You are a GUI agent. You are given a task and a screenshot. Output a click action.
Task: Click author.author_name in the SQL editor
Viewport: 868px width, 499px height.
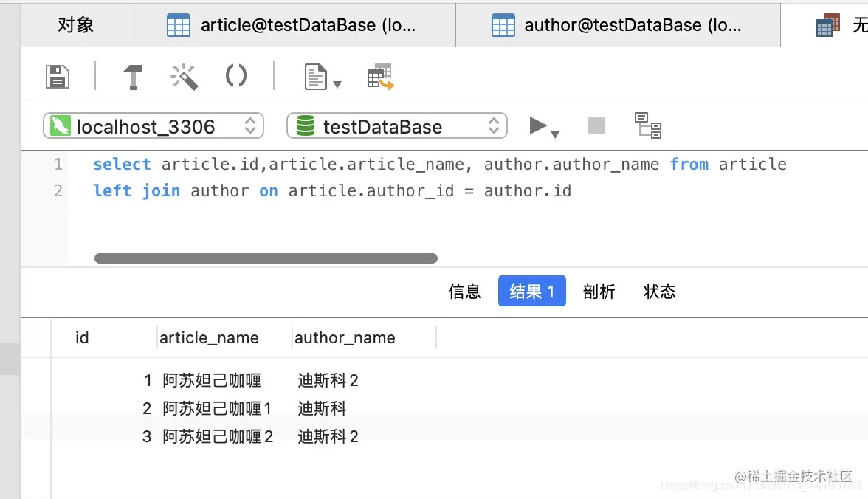coord(572,164)
